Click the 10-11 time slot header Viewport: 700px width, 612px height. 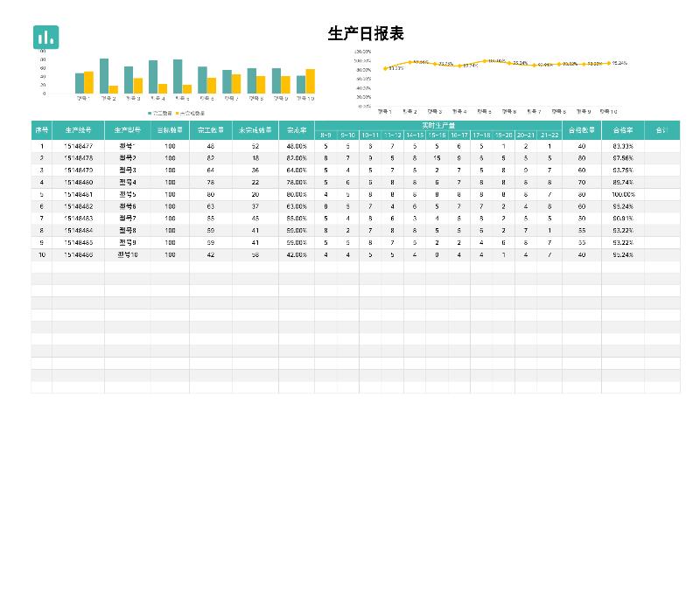(370, 135)
